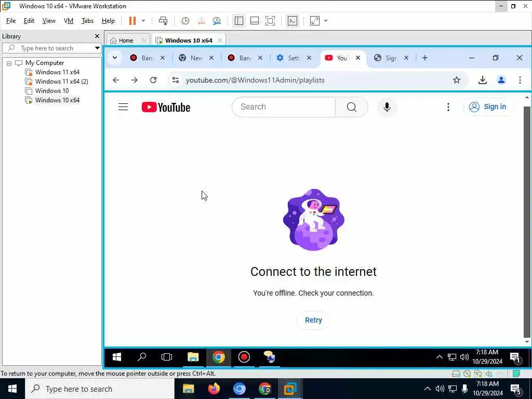Open Chrome downloads icon

pos(483,80)
